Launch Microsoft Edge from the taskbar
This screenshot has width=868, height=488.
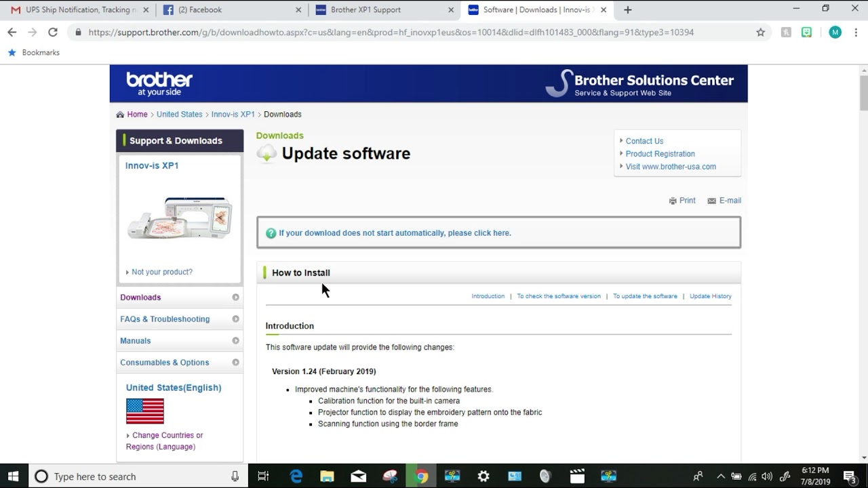(296, 476)
